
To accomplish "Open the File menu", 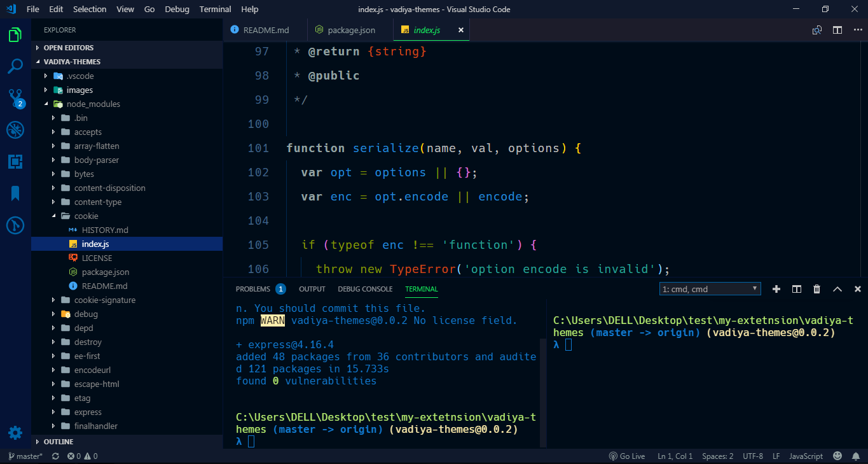I will [33, 10].
